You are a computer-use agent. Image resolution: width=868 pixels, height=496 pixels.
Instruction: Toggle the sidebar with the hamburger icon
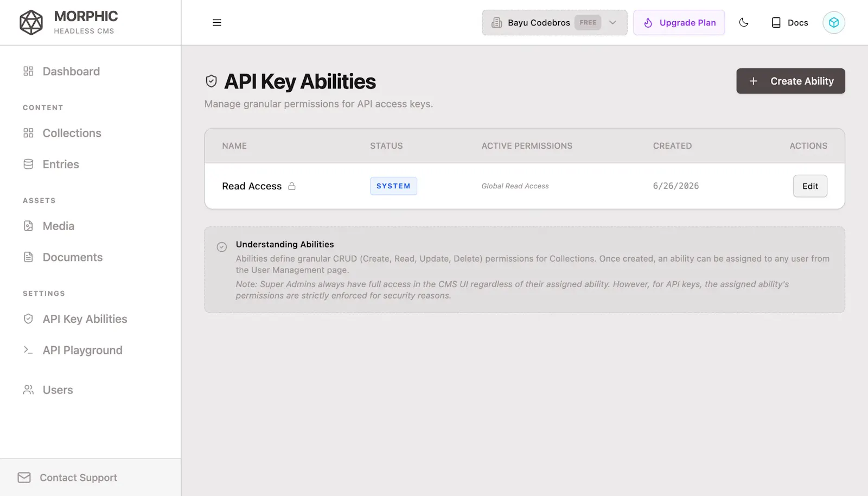(x=217, y=22)
